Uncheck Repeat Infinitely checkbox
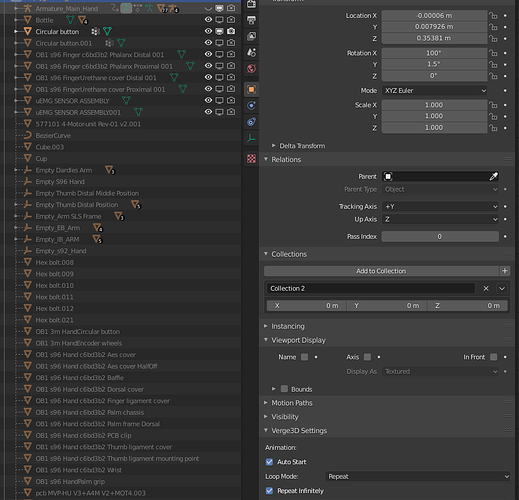This screenshot has width=519, height=500. click(x=269, y=491)
